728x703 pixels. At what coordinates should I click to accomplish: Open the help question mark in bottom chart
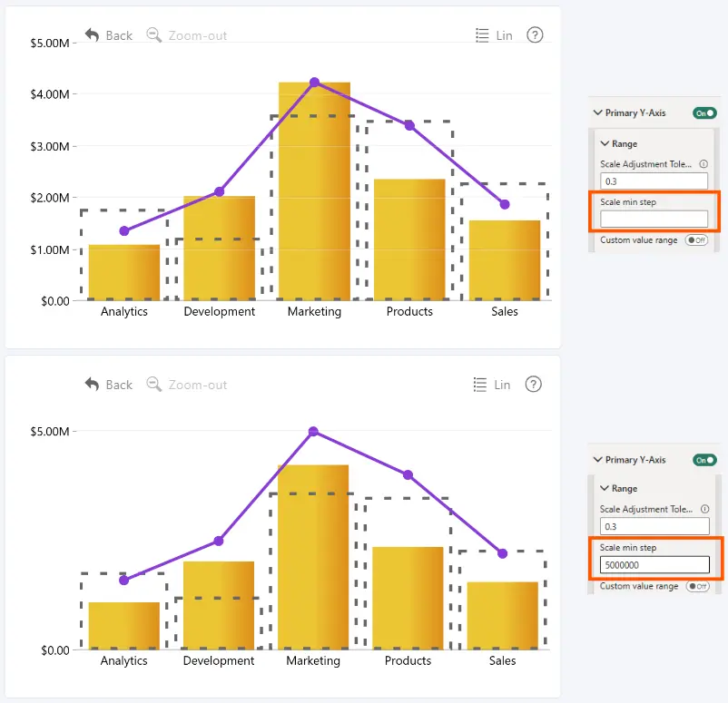[x=534, y=385]
